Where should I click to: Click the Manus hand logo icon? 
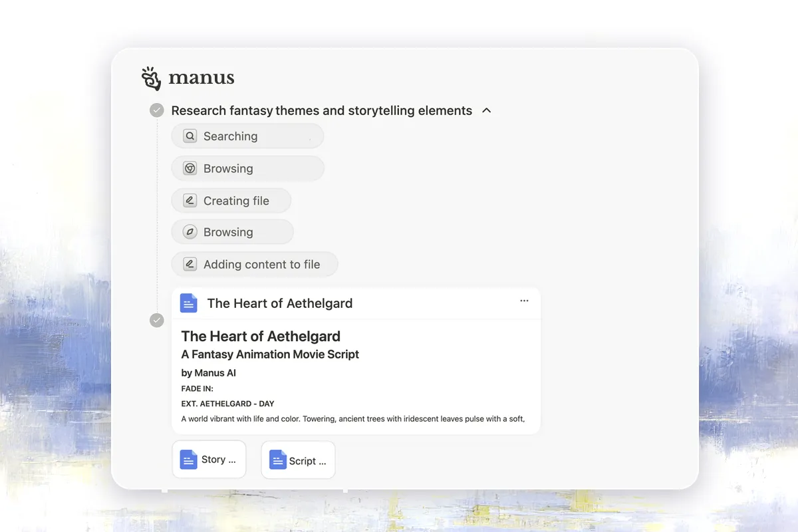152,78
